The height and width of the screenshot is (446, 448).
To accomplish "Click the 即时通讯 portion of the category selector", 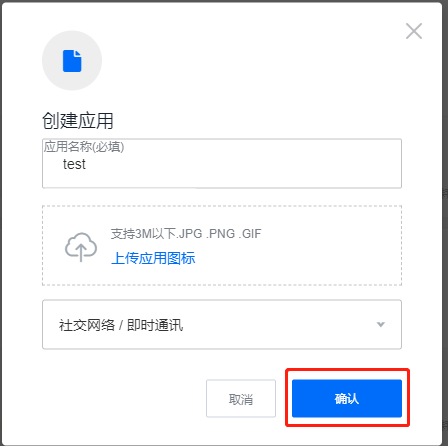I will pos(155,325).
